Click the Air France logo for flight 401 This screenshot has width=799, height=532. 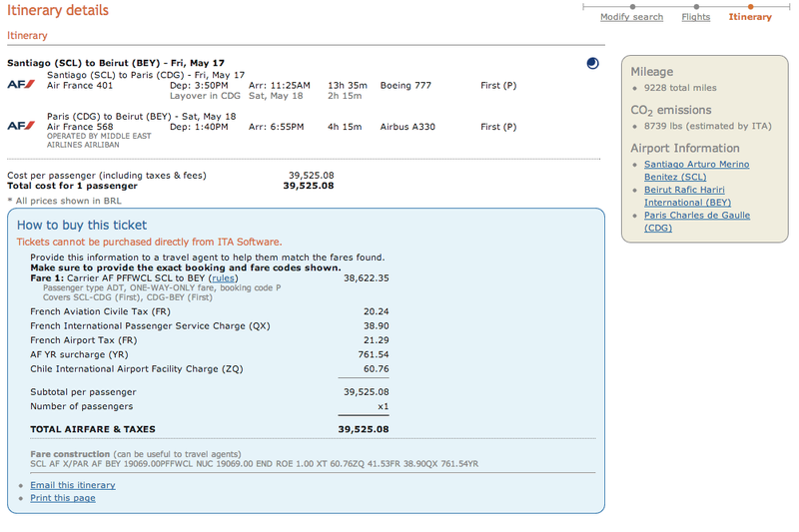21,85
